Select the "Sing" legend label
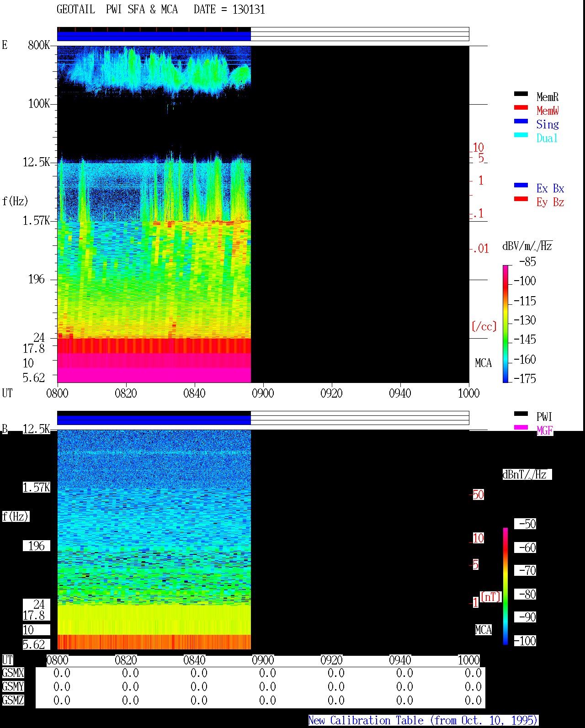This screenshot has height=728, width=585. [x=548, y=124]
